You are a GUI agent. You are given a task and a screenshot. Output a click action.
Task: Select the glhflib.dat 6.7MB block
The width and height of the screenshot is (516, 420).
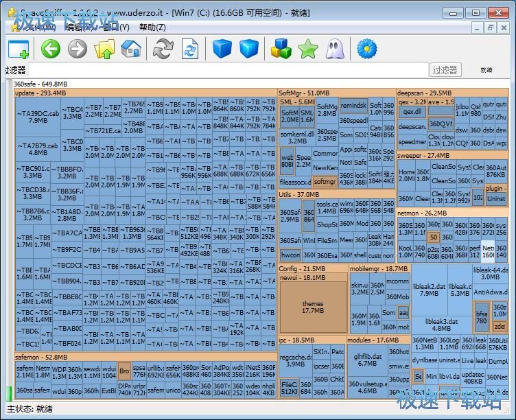[368, 360]
